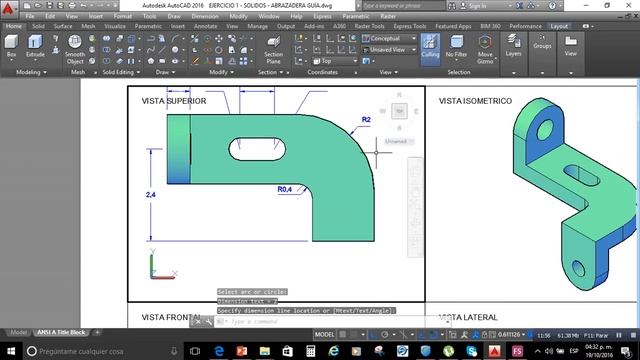
Task: Open the Dimension menu
Action: click(205, 16)
